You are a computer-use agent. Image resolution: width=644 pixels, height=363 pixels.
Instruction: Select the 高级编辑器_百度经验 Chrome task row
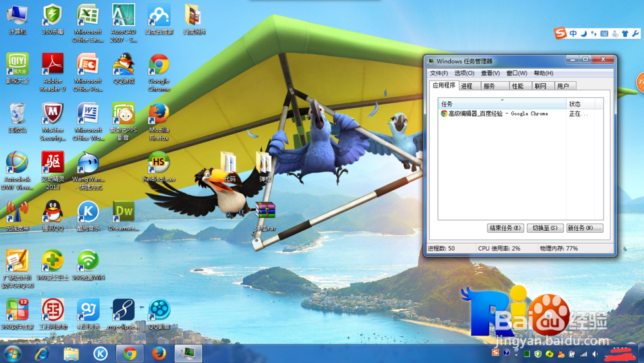click(x=521, y=113)
